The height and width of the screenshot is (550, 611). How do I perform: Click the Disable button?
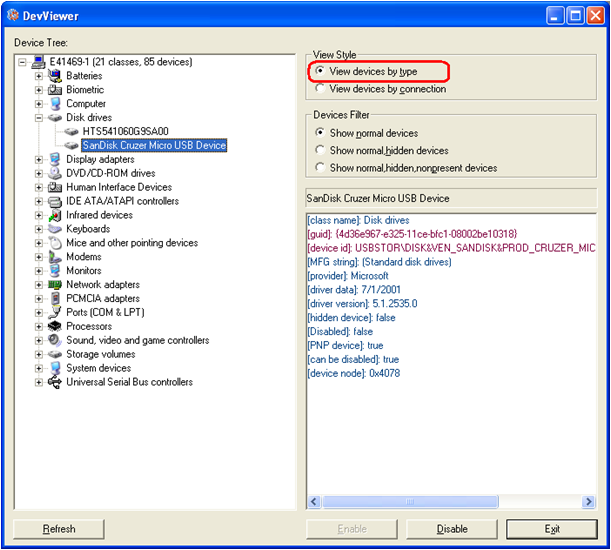[x=452, y=529]
